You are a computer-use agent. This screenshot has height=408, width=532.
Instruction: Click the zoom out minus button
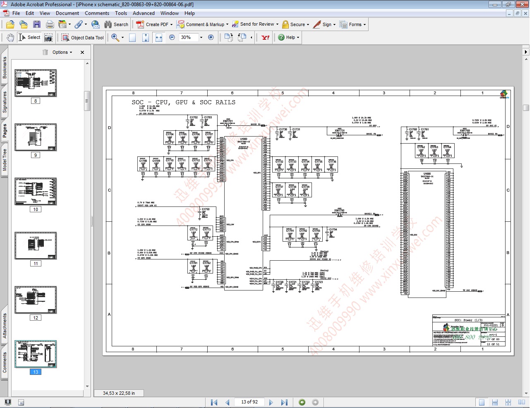[x=172, y=38]
